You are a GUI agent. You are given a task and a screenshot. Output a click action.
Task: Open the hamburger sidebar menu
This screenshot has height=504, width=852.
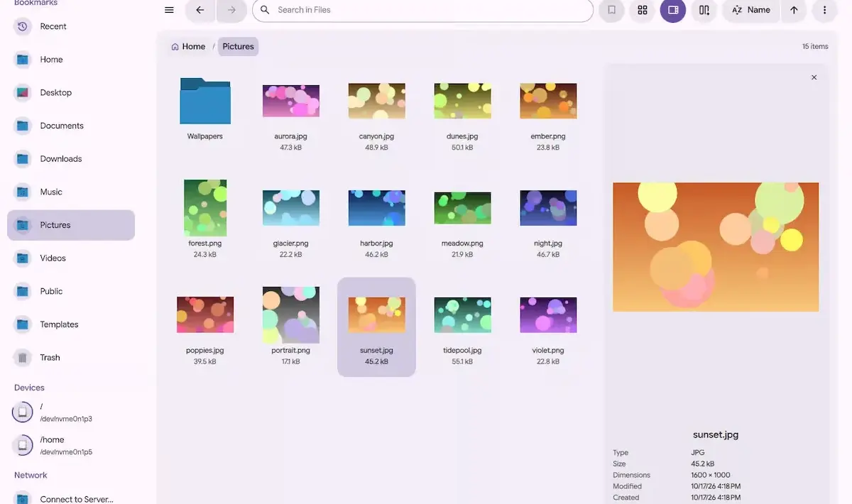click(x=169, y=10)
